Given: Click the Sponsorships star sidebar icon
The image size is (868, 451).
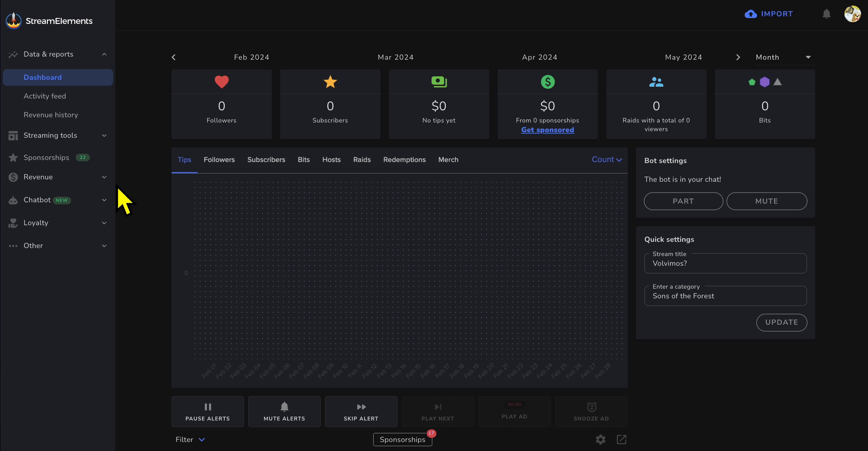Looking at the screenshot, I should point(13,158).
